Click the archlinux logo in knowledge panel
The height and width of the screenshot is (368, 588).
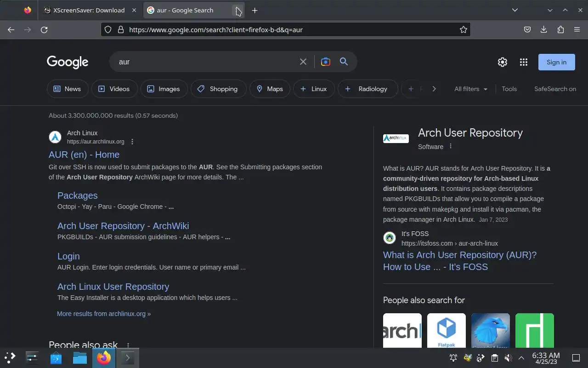pyautogui.click(x=396, y=138)
